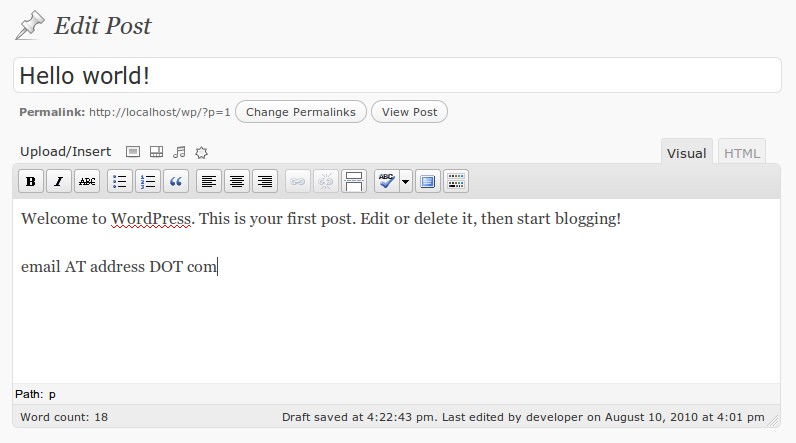
Task: Align text center
Action: 237,181
